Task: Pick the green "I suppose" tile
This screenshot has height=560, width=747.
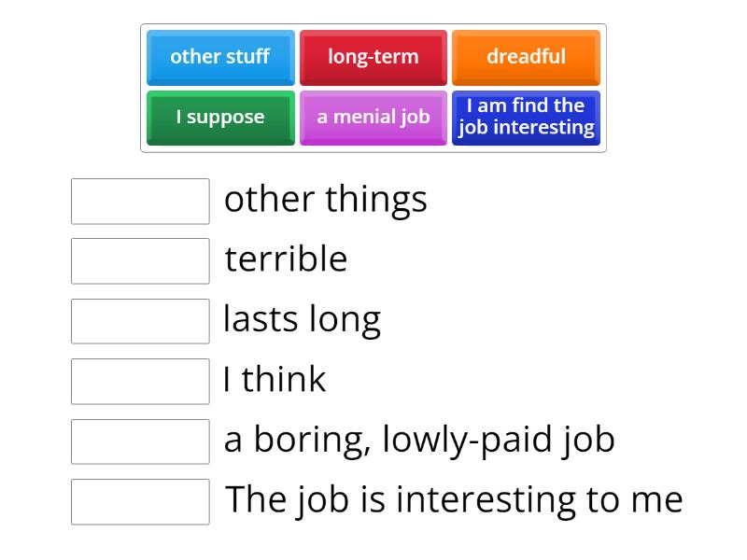Action: point(219,117)
